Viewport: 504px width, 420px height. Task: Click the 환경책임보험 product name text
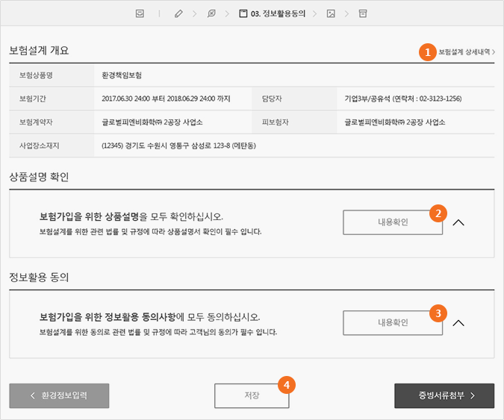point(122,75)
